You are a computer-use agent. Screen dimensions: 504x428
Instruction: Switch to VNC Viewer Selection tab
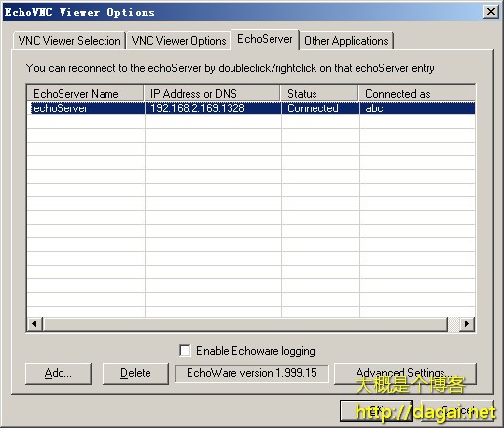[x=69, y=41]
